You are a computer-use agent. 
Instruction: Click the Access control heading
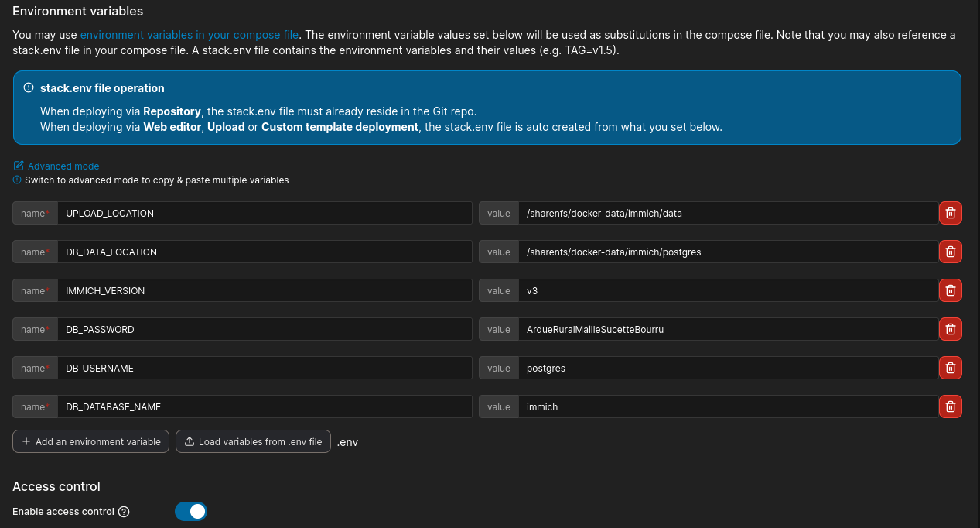point(56,486)
